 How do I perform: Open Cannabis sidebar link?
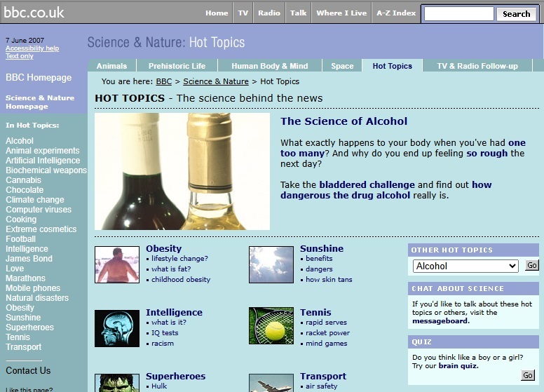pyautogui.click(x=23, y=180)
